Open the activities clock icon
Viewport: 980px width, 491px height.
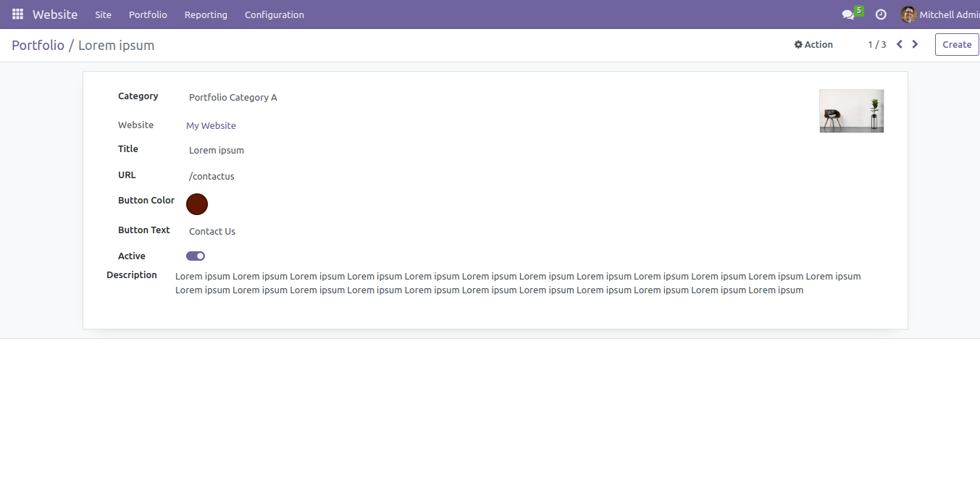tap(881, 14)
